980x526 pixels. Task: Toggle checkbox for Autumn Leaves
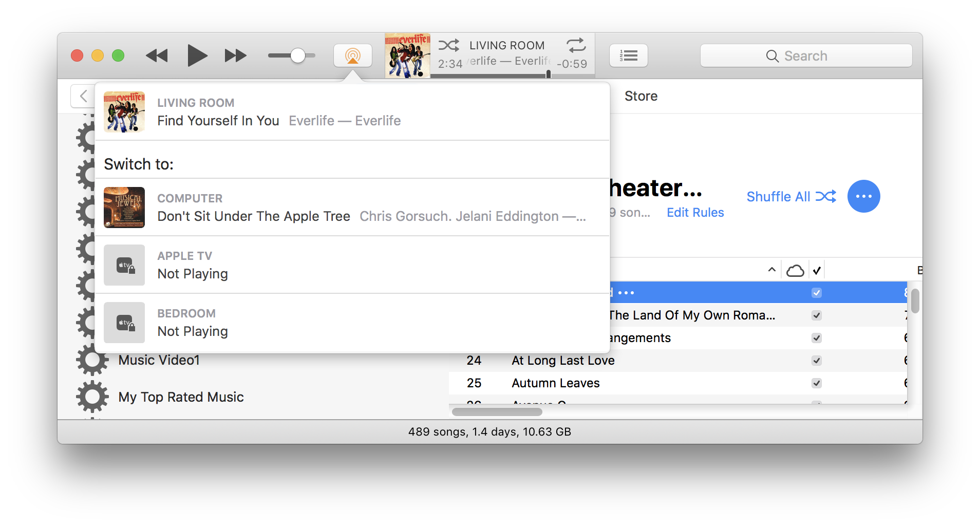coord(817,383)
